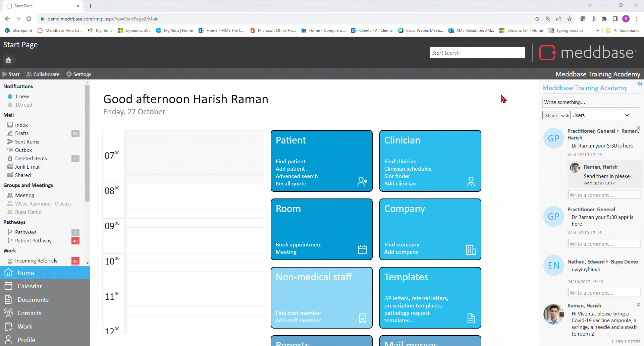The width and height of the screenshot is (644, 346).
Task: Bookmark this page with the star icon
Action: [x=570, y=19]
